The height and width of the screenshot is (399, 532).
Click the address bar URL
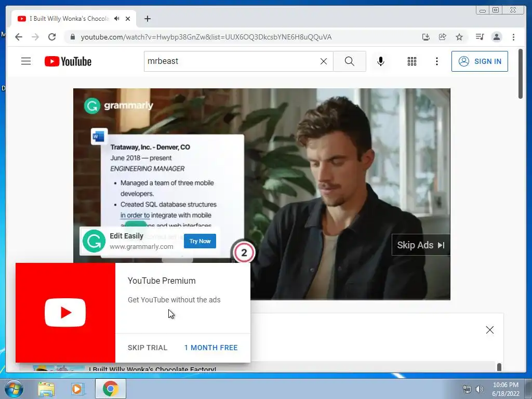[x=206, y=37]
